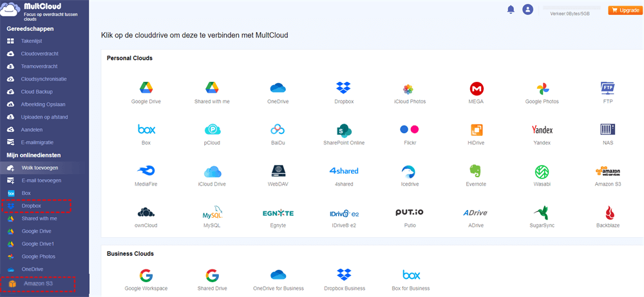
Task: Choose Box for Business
Action: [411, 280]
